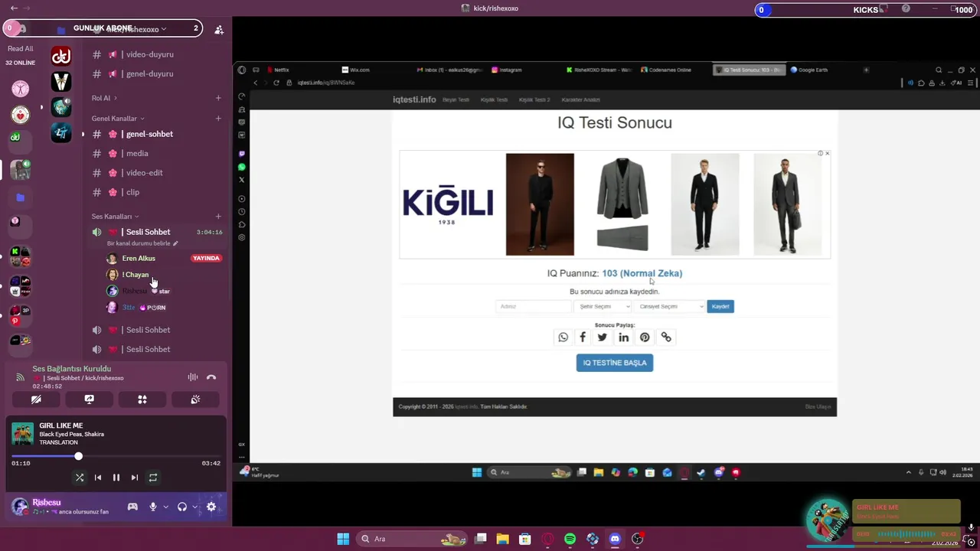This screenshot has width=980, height=551.
Task: Click the share screen button in voice panel
Action: (89, 399)
